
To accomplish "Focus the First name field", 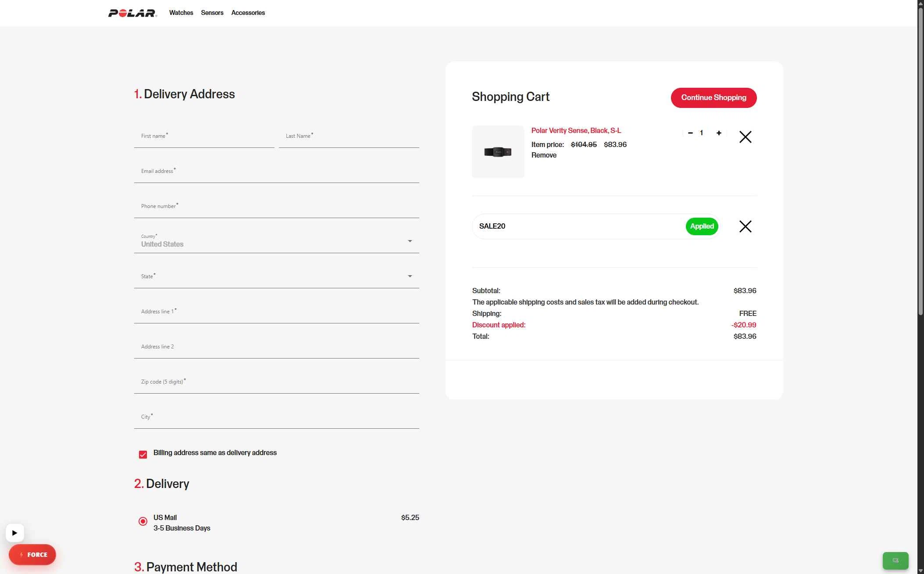I will pyautogui.click(x=204, y=136).
